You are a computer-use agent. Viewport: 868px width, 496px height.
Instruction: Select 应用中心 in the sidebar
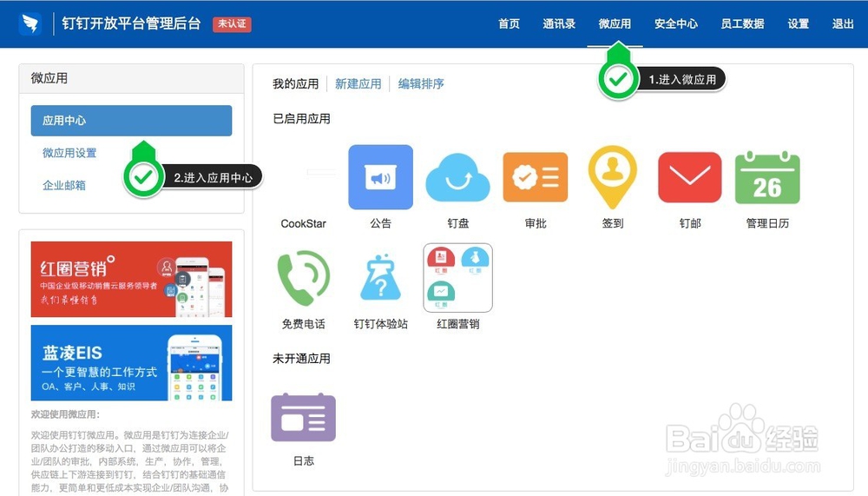point(131,120)
